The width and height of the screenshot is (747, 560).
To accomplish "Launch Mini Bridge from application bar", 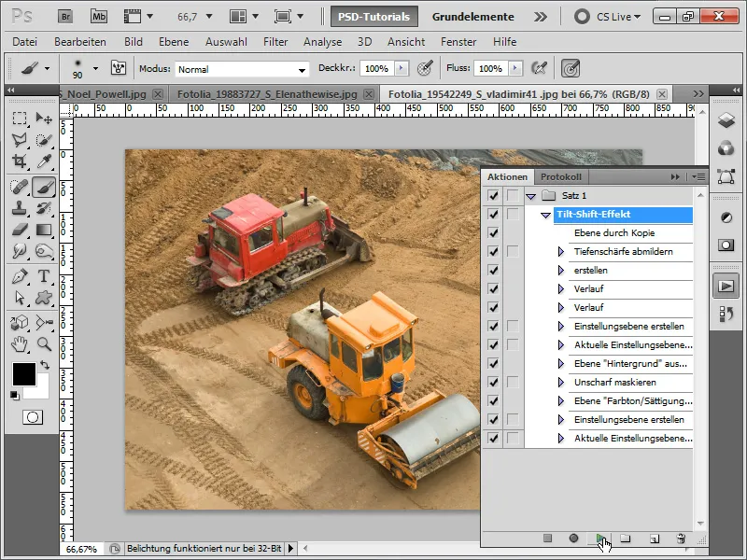I will click(99, 17).
